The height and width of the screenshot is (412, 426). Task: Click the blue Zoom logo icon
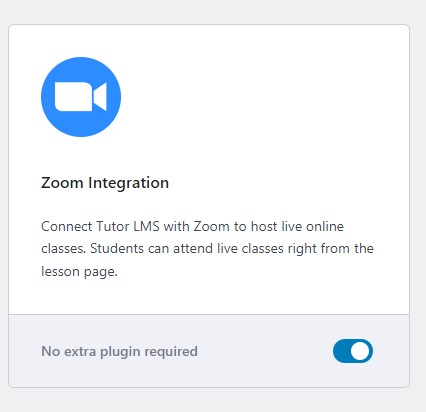[81, 97]
